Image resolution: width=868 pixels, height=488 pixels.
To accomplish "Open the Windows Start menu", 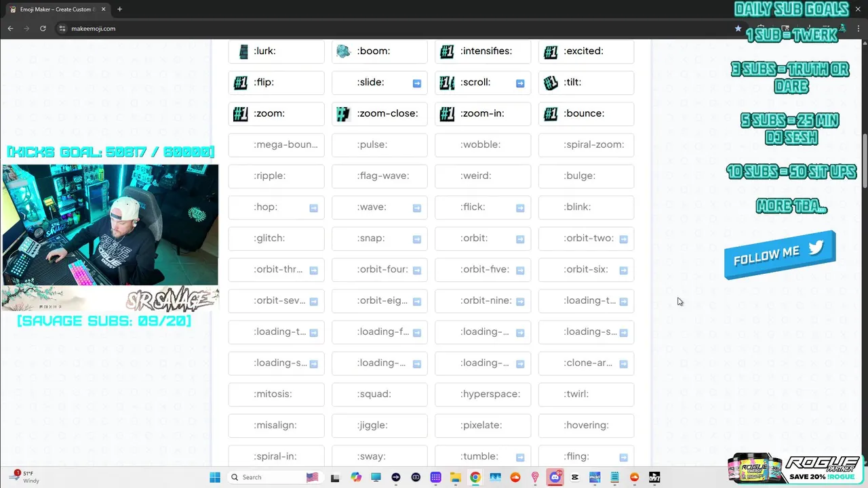I will tap(215, 477).
